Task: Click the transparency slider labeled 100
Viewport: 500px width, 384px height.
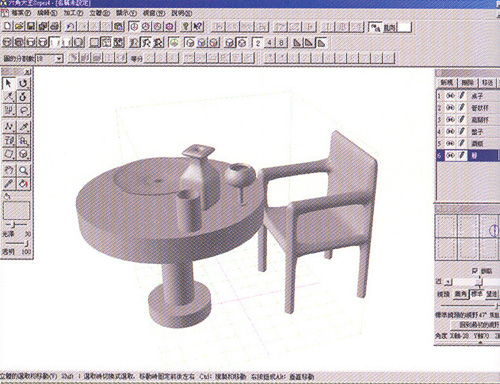Action: [16, 244]
